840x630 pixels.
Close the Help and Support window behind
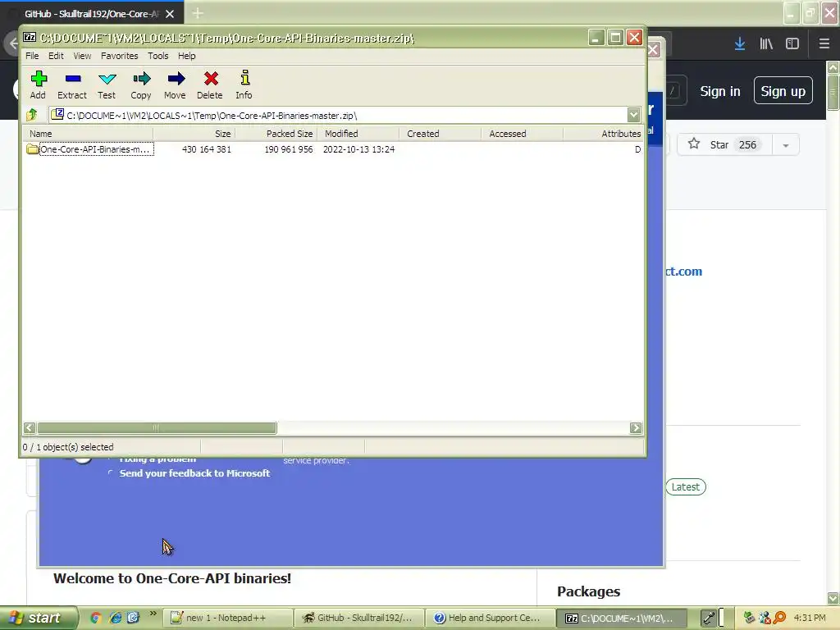(x=654, y=50)
